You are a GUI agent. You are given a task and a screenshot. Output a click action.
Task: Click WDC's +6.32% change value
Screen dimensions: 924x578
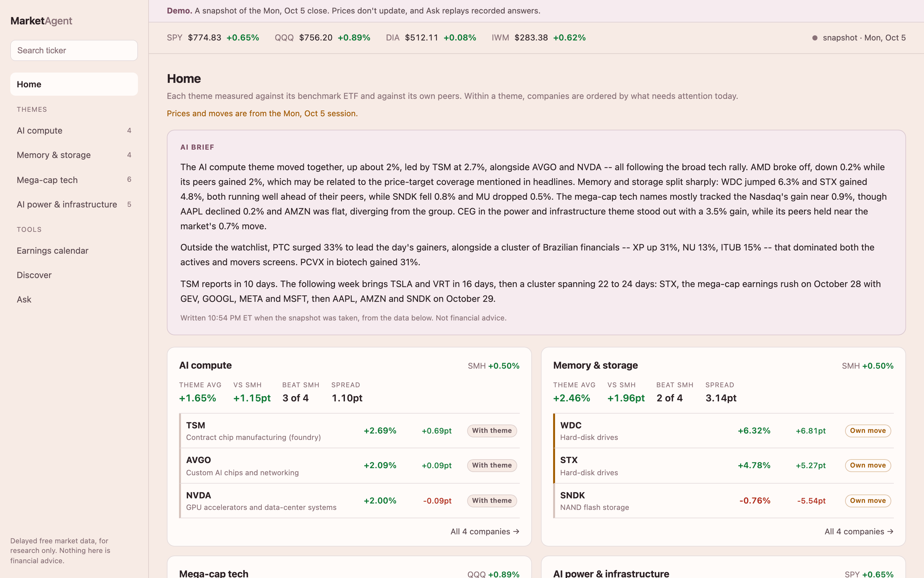point(754,431)
